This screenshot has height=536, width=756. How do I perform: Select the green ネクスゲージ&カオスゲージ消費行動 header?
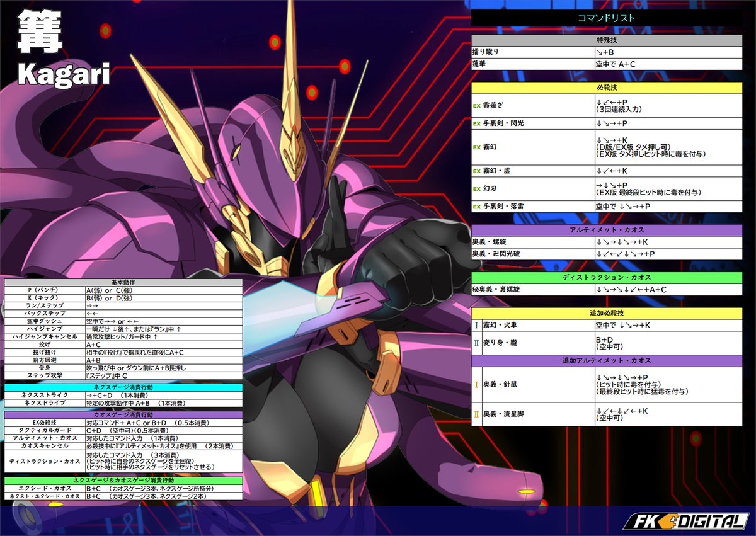coord(123,481)
